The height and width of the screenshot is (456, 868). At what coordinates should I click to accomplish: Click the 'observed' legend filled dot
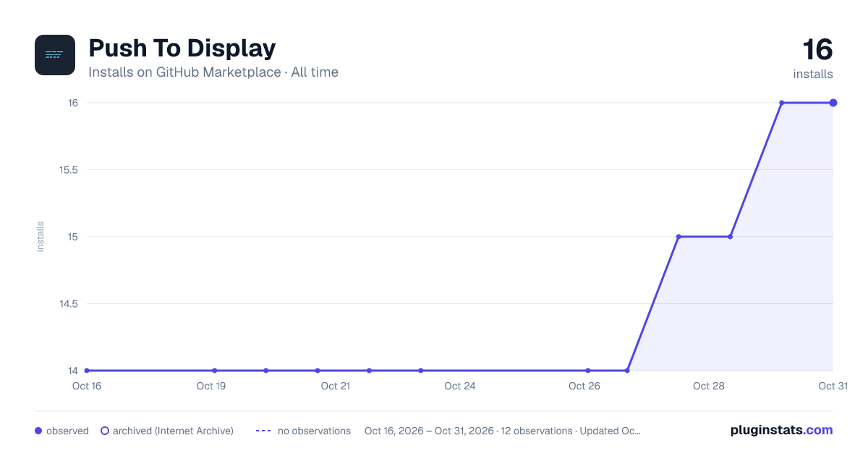tap(38, 431)
